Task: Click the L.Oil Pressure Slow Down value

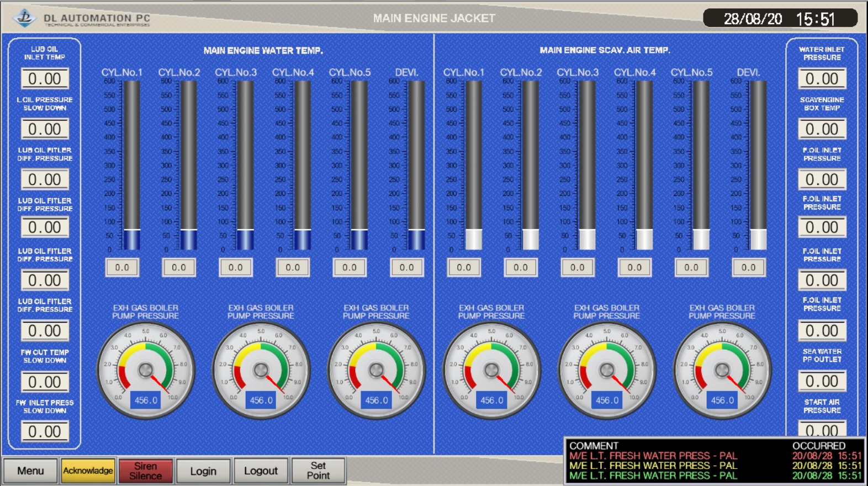Action: click(x=45, y=130)
